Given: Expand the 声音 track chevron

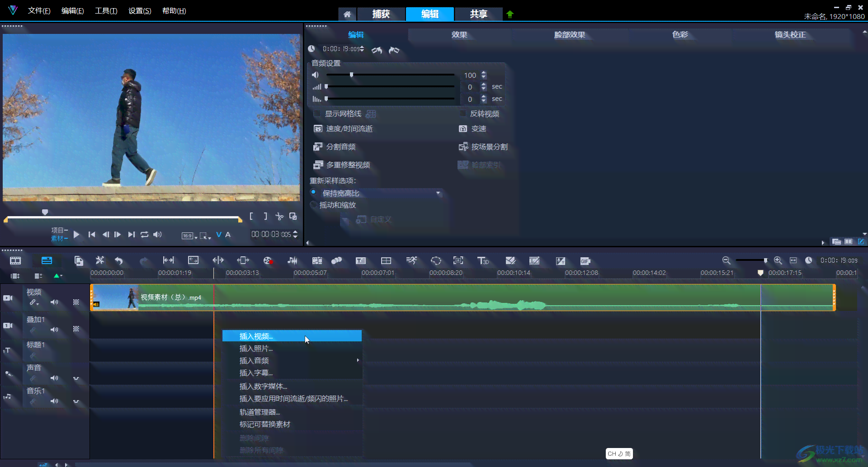Looking at the screenshot, I should (x=76, y=378).
